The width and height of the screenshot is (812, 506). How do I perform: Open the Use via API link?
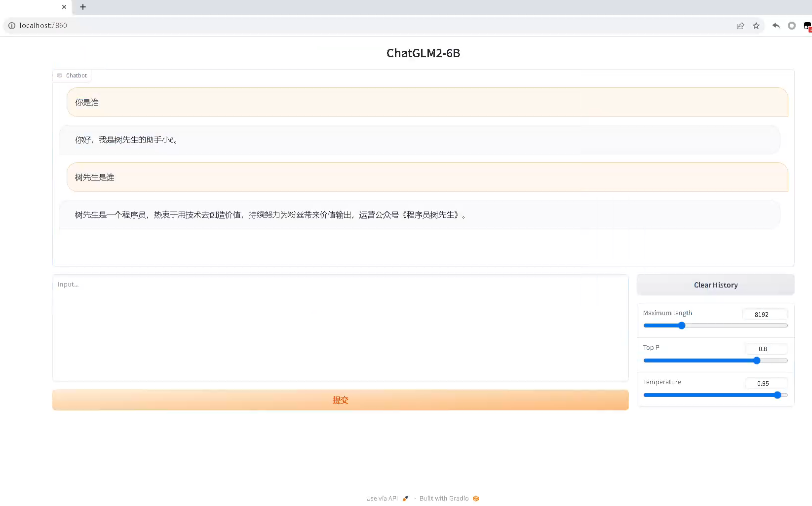(x=387, y=498)
